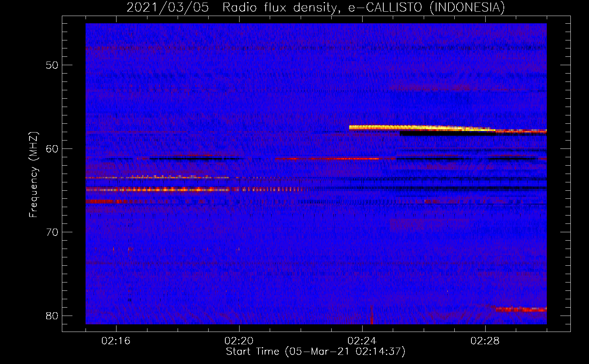Click the 'Frequency (MHZ)' y-axis label
Screen dimensions: 589x364
(33, 175)
